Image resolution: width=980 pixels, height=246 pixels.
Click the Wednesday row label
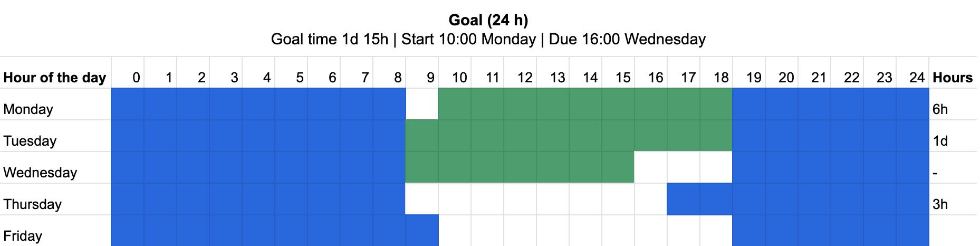click(40, 173)
